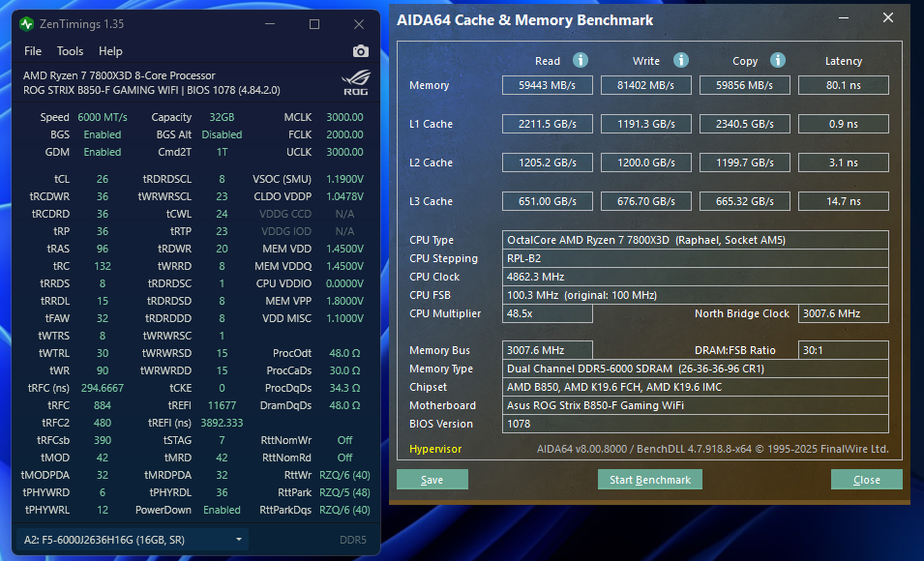Click the RttPark value RZQ/5 (48)
The width and height of the screenshot is (924, 561).
pyautogui.click(x=344, y=492)
